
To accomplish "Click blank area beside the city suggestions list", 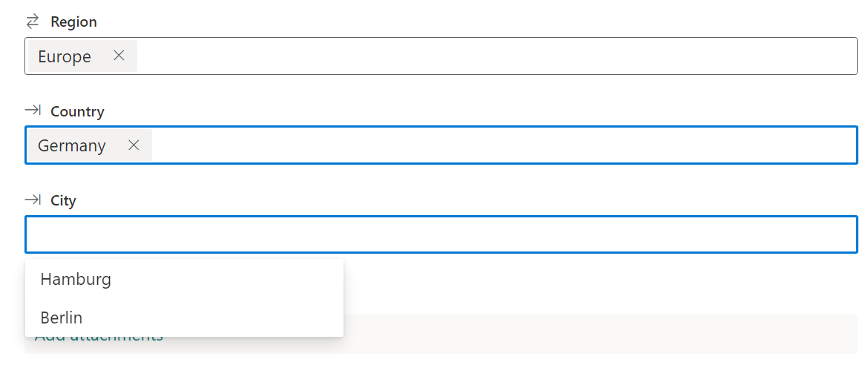I will point(594,286).
